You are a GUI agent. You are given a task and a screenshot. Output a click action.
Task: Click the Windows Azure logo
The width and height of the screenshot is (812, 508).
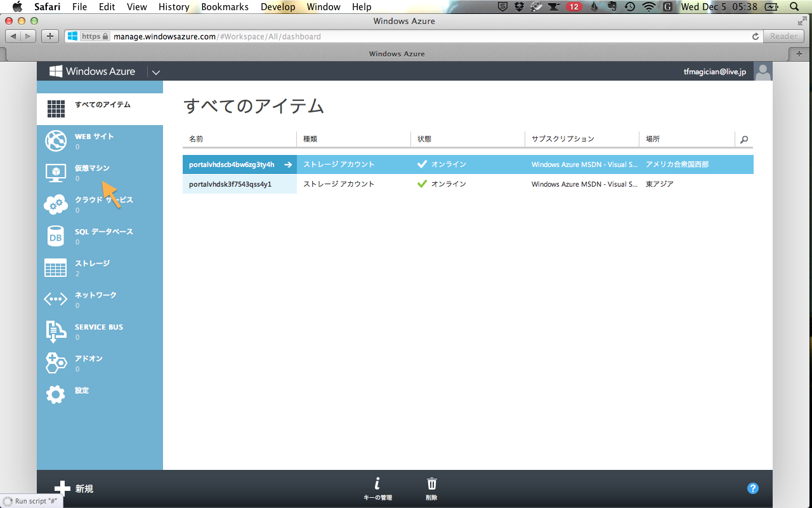(x=93, y=71)
